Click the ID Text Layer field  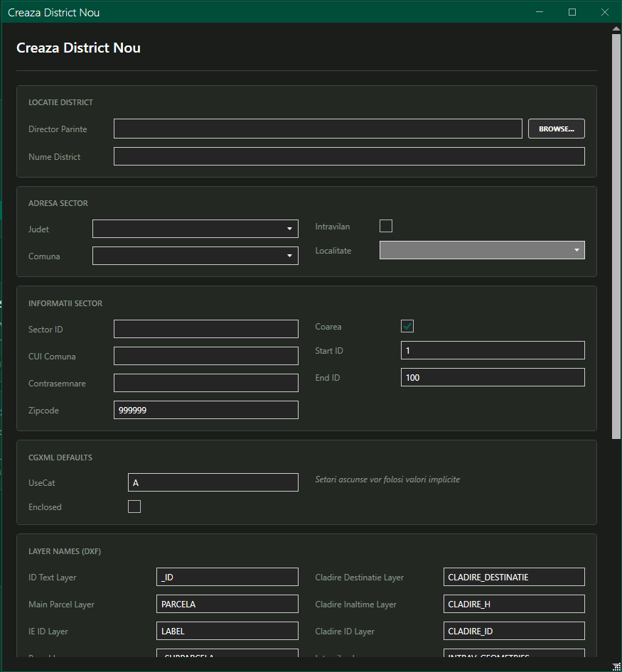[227, 577]
